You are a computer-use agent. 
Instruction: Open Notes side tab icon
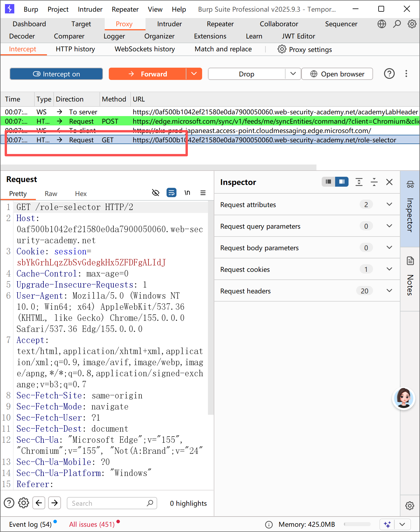[x=410, y=261]
